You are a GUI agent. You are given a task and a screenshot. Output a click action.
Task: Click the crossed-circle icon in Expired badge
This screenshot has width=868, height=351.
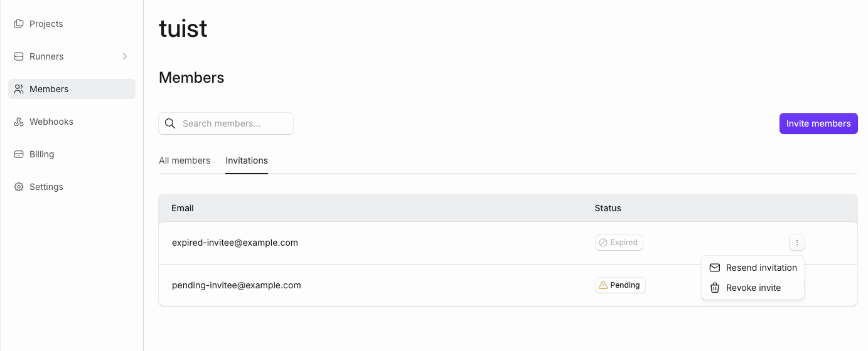tap(603, 243)
